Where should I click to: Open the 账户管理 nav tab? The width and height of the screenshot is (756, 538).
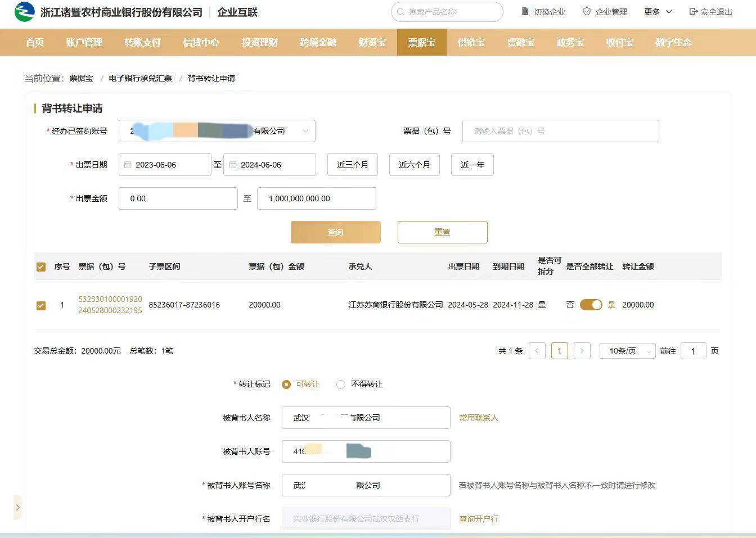(84, 42)
